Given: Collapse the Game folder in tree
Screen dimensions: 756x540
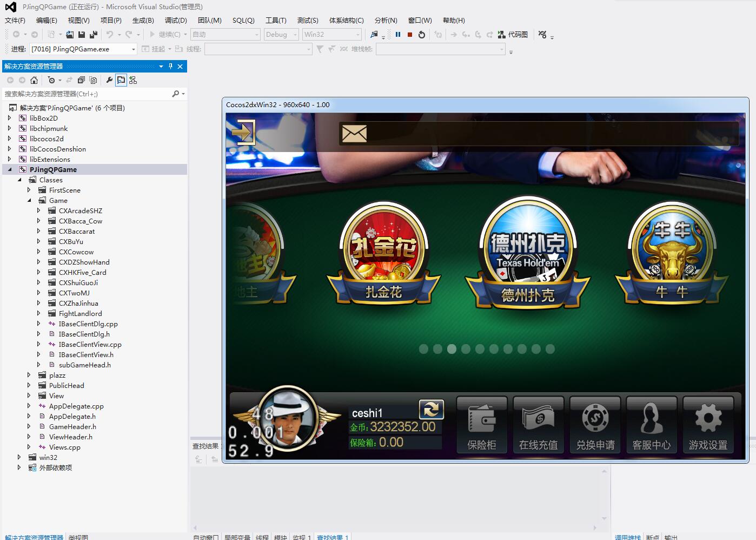Looking at the screenshot, I should click(x=30, y=201).
